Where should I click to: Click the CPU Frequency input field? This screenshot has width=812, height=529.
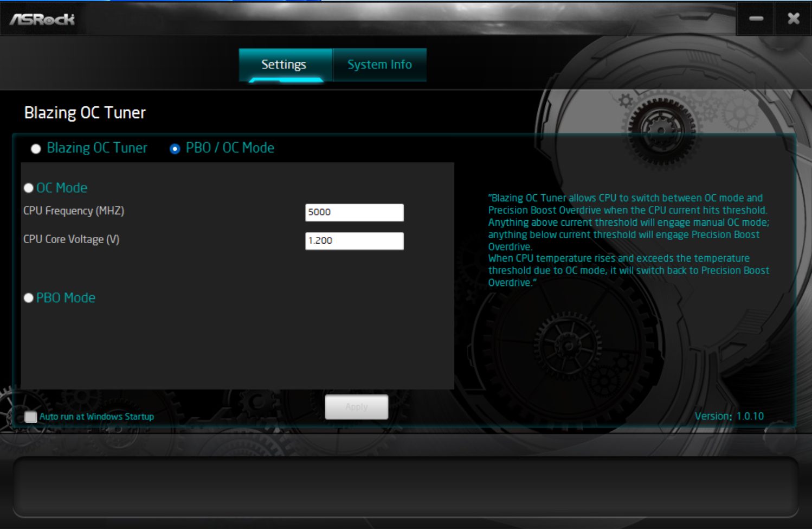pos(354,212)
